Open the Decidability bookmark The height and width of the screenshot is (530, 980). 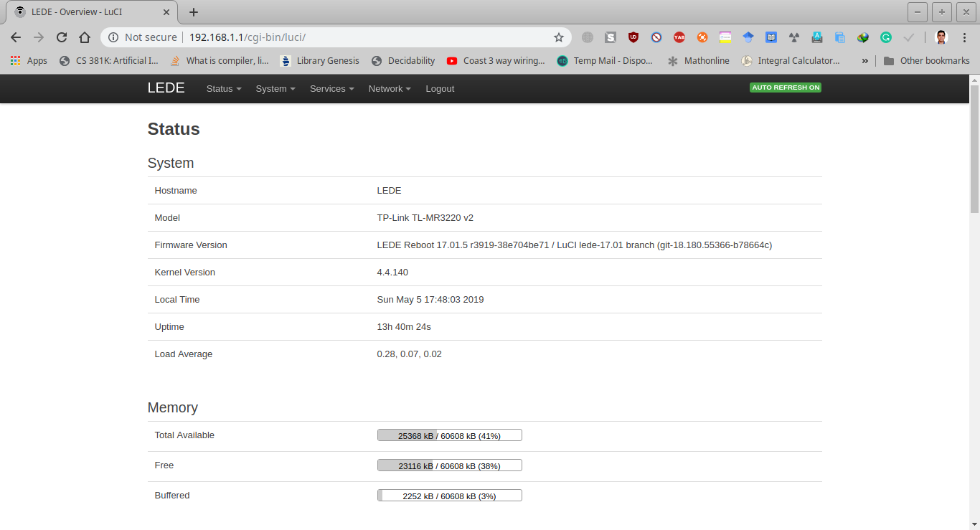click(403, 61)
